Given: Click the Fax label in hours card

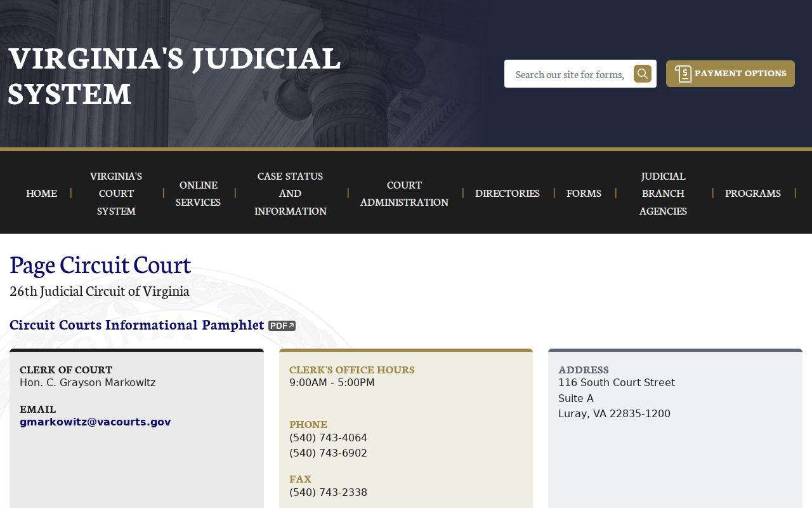Looking at the screenshot, I should pos(300,479).
